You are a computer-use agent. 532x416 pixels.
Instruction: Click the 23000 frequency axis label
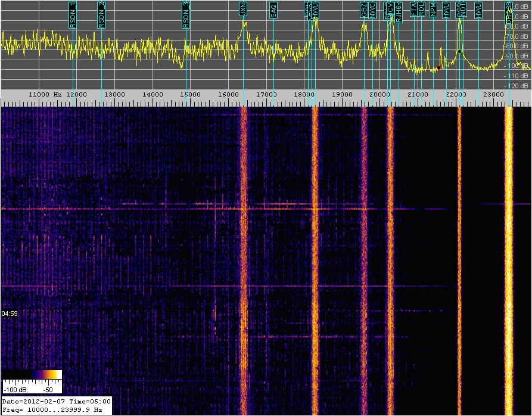coord(493,95)
